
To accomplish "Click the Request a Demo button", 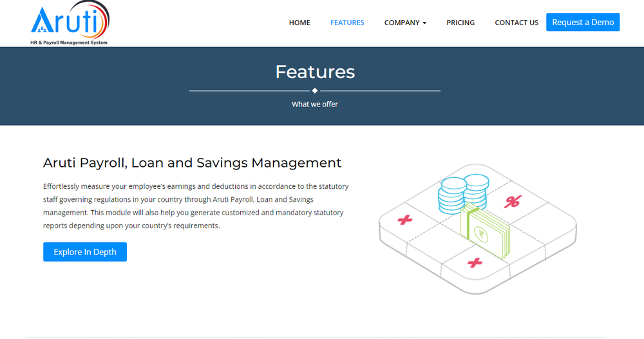I will 583,22.
